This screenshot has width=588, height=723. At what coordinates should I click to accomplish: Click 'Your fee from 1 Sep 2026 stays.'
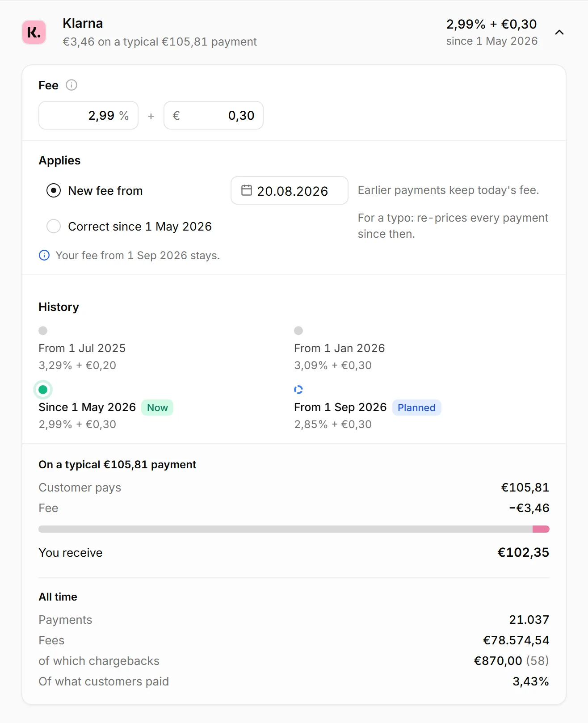138,255
